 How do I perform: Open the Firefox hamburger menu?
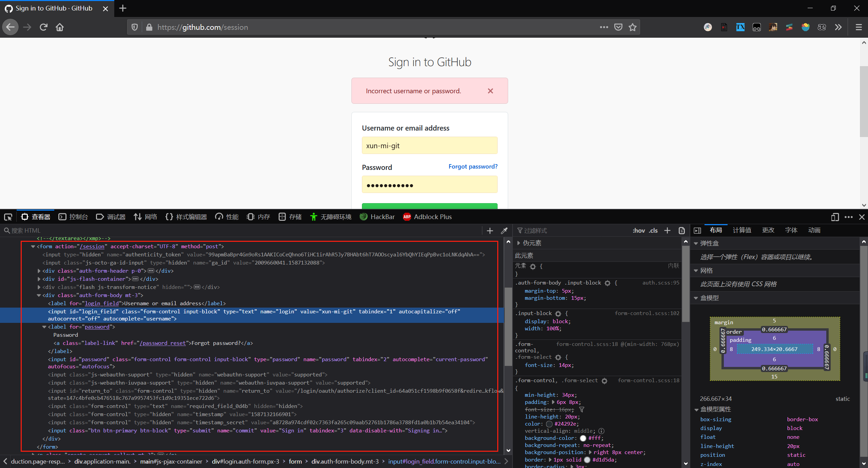point(859,27)
